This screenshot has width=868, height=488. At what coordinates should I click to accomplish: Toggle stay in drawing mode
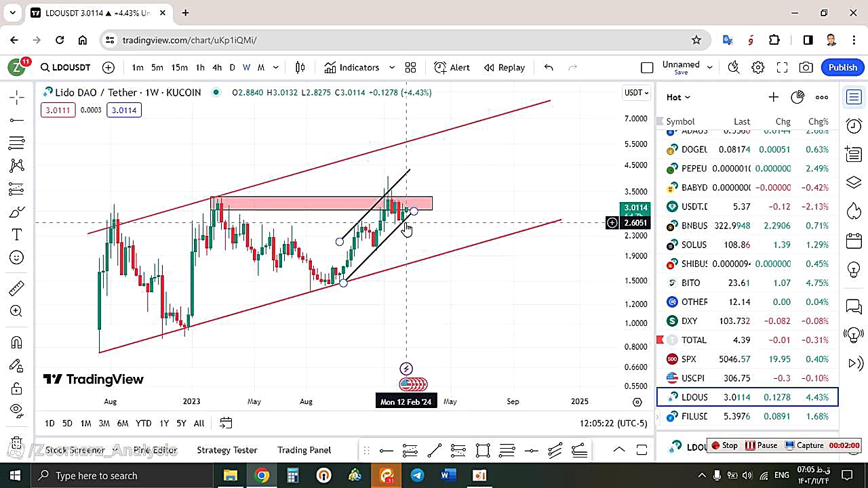click(17, 365)
